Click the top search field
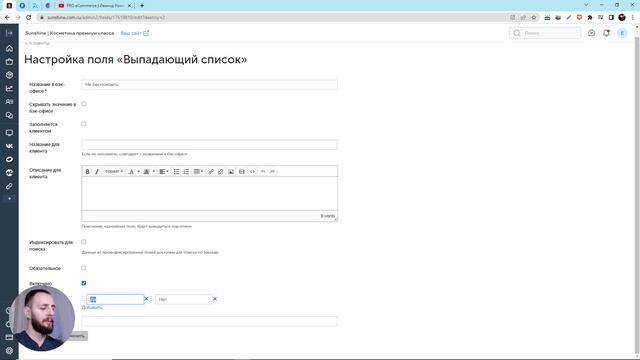Image resolution: width=640 pixels, height=360 pixels. (545, 33)
